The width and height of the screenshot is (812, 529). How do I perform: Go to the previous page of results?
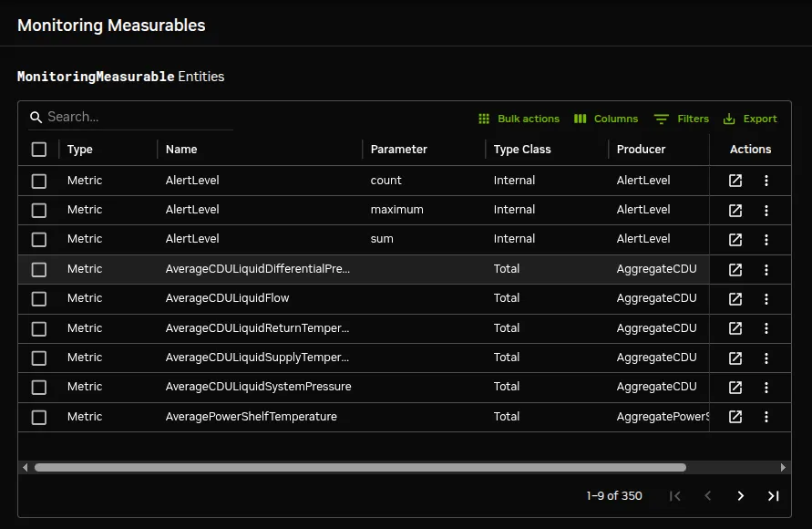click(x=707, y=496)
